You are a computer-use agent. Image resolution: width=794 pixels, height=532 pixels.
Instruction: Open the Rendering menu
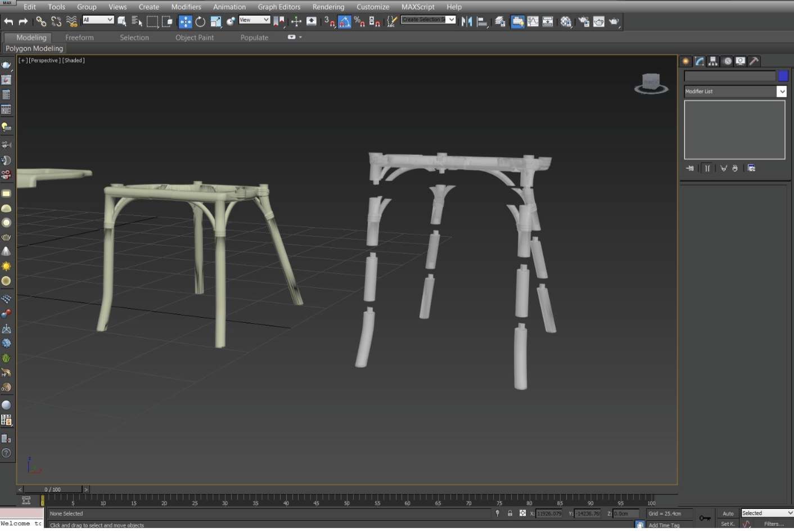point(328,7)
